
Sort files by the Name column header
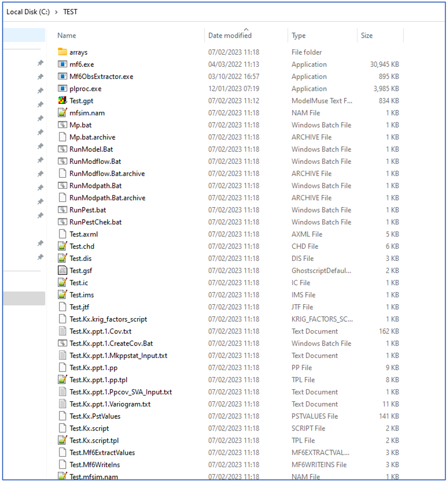click(67, 36)
